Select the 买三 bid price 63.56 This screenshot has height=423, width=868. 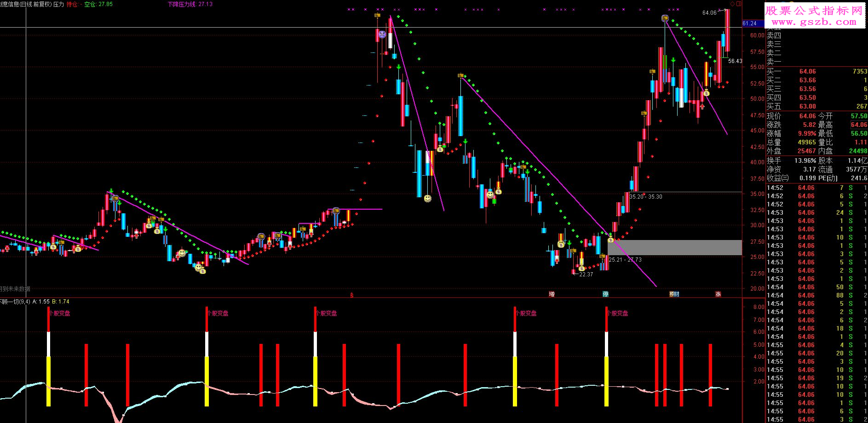pos(807,89)
